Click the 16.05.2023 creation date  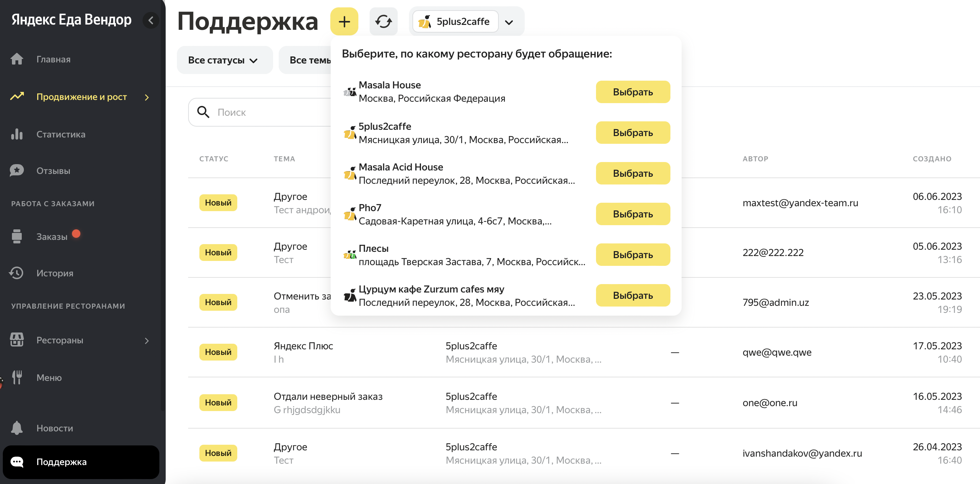(x=937, y=396)
